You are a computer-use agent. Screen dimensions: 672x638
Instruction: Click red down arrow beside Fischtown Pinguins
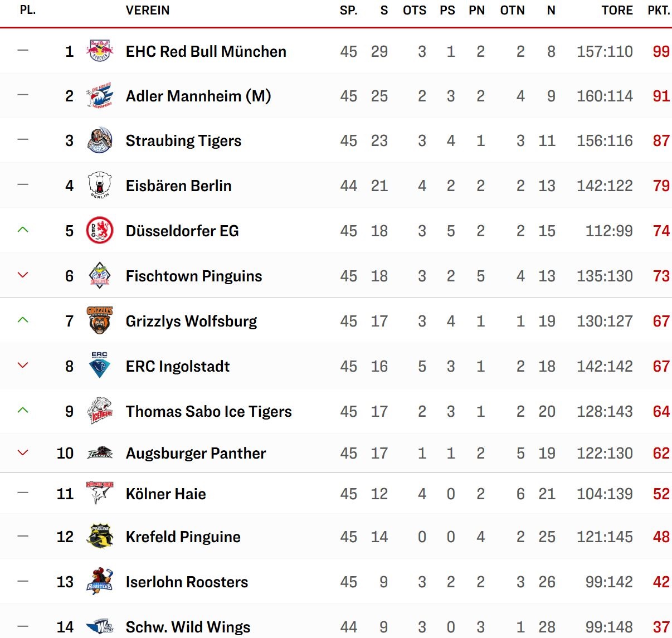(x=23, y=275)
